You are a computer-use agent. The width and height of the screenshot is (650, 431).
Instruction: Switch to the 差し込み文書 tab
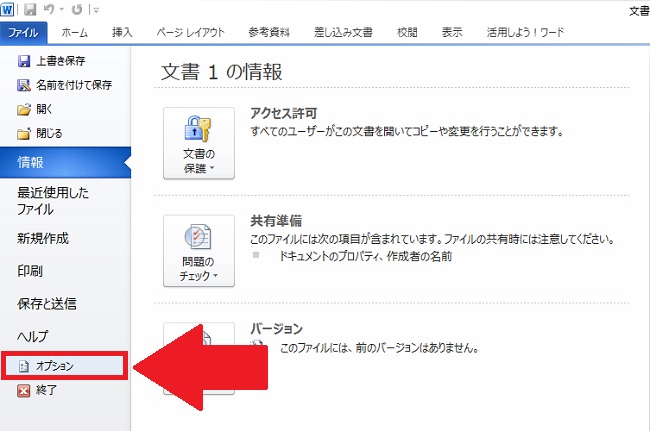343,32
